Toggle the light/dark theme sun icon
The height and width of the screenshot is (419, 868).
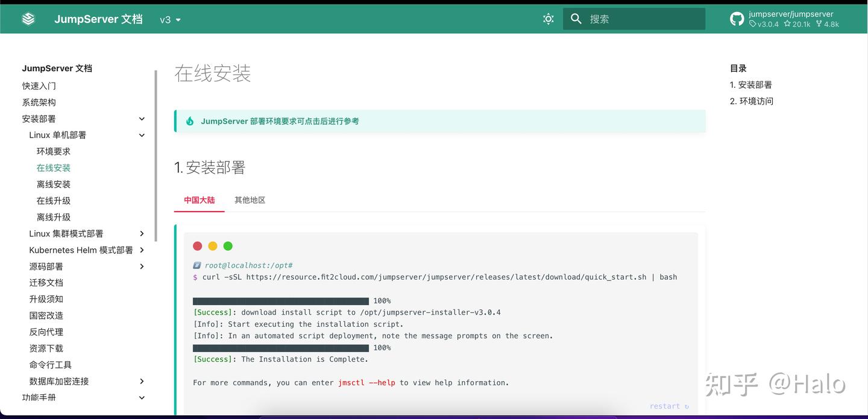coord(548,19)
